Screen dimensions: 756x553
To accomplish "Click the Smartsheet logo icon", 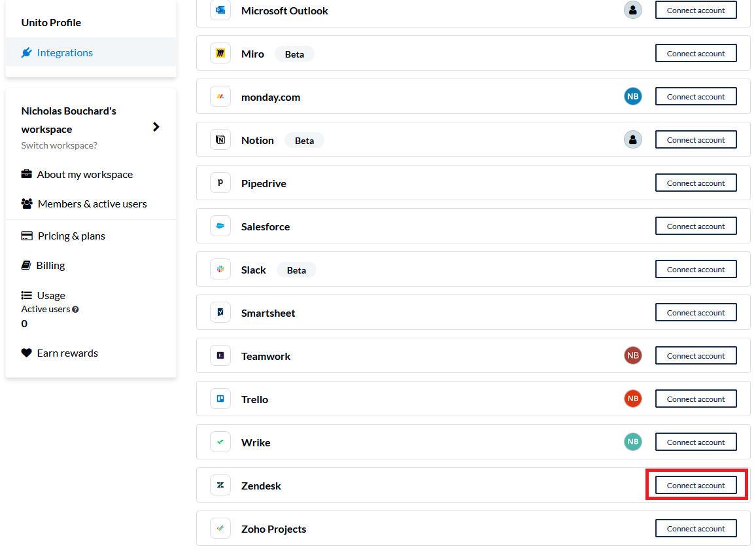I will (220, 312).
